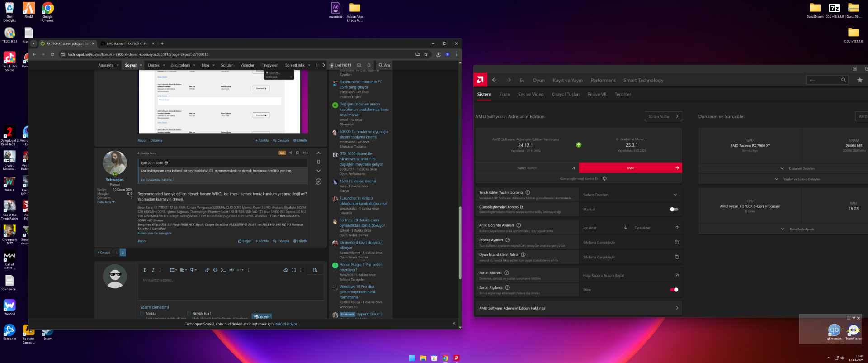Switch to Ekran tab in AMD Software
Screen dimensions: 868x363
point(505,94)
